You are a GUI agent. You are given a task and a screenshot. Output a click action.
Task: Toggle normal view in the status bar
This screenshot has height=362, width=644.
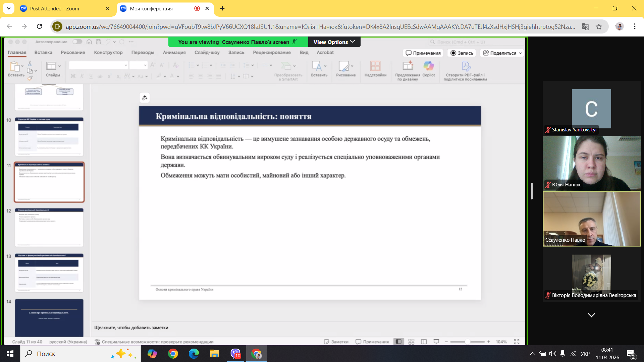pos(398,342)
